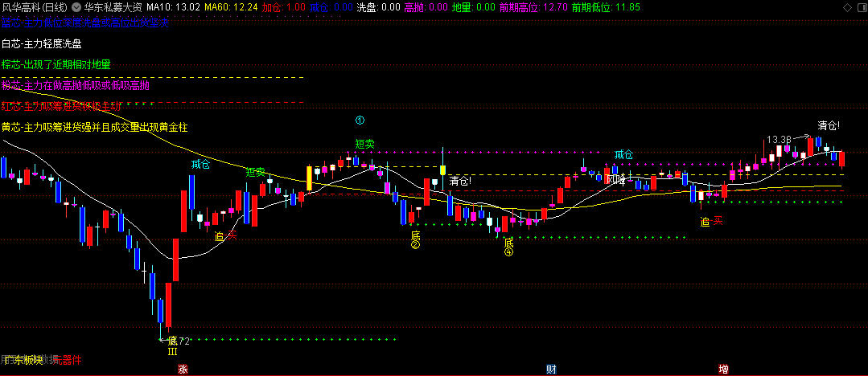The width and height of the screenshot is (868, 376).
Task: Click the 13.38 high price label
Action: click(x=777, y=139)
